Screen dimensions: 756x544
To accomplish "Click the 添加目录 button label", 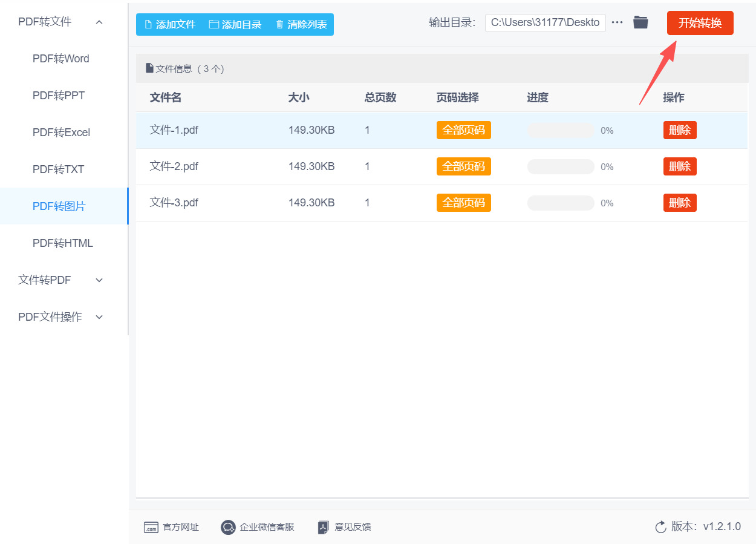I will tap(242, 25).
